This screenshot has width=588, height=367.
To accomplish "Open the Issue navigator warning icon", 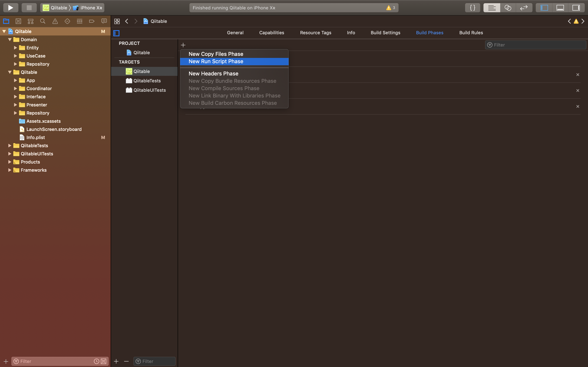I will (55, 21).
